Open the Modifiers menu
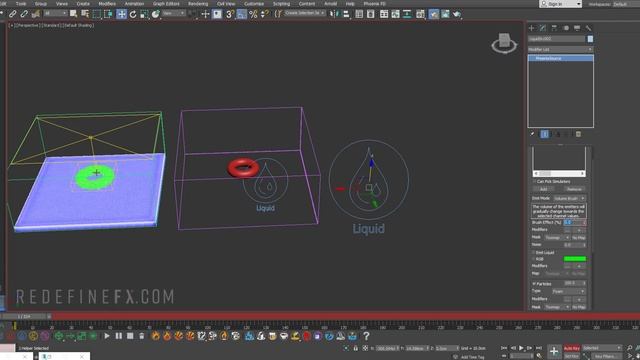The width and height of the screenshot is (640, 360). 107,4
